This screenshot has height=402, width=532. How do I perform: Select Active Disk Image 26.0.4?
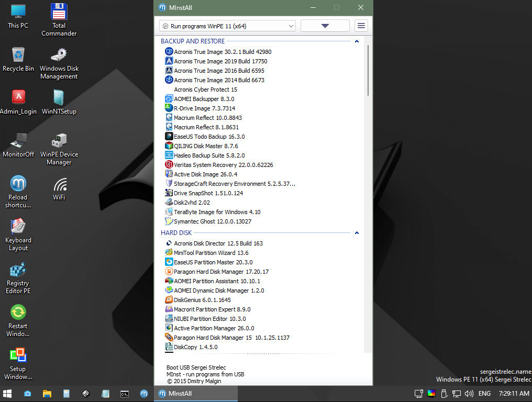[x=206, y=174]
